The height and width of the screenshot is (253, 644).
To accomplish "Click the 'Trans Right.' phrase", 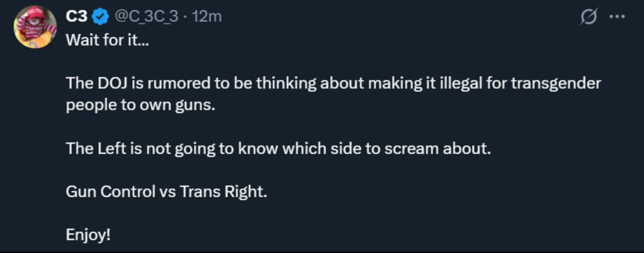I will pos(223,192).
